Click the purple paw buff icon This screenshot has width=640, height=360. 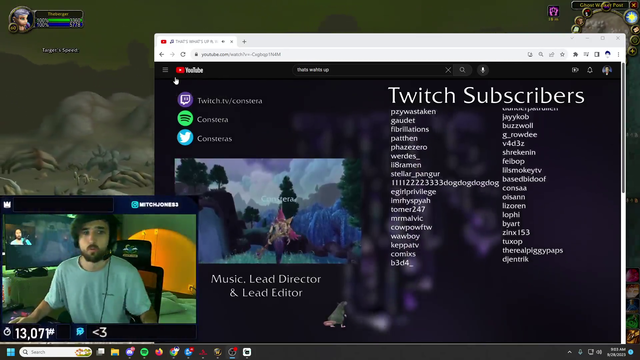[553, 11]
